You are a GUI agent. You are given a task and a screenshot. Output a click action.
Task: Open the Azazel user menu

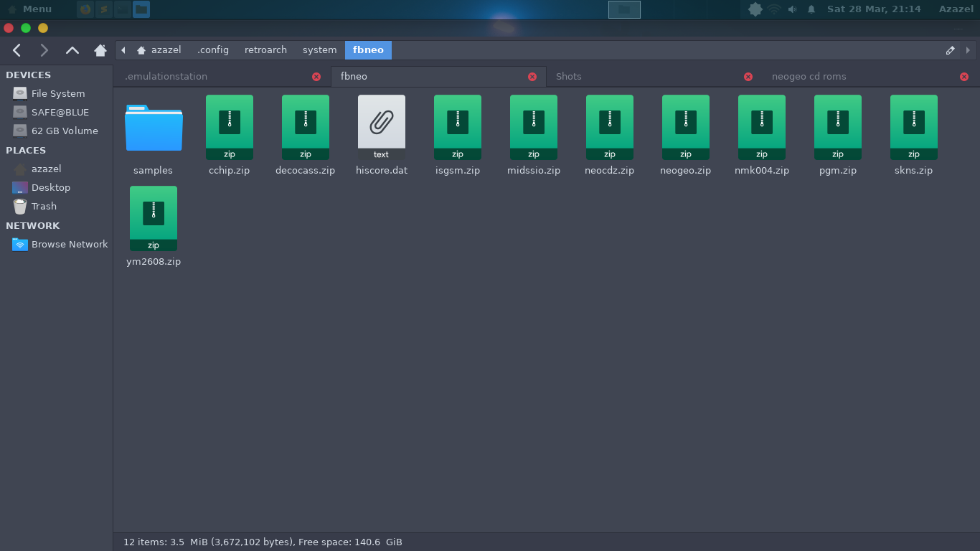(956, 9)
